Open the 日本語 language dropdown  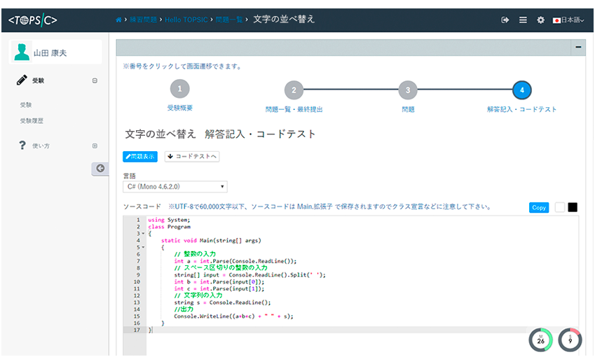[568, 20]
